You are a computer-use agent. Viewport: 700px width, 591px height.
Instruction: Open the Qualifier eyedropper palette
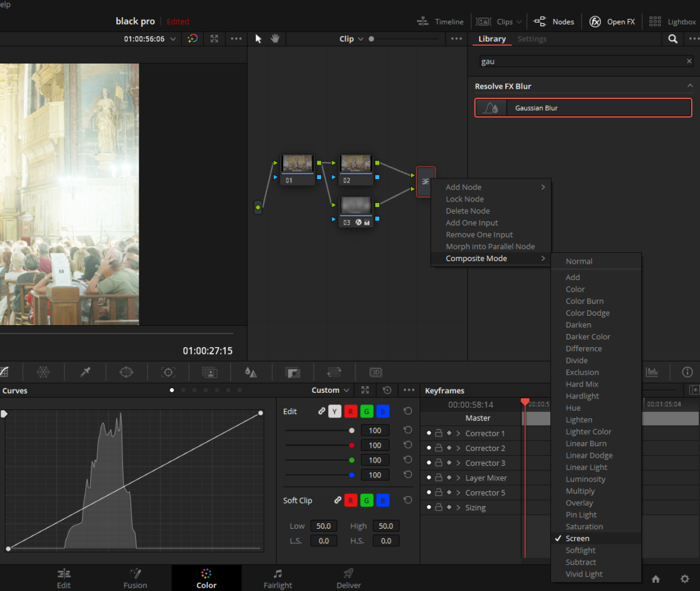pos(85,372)
